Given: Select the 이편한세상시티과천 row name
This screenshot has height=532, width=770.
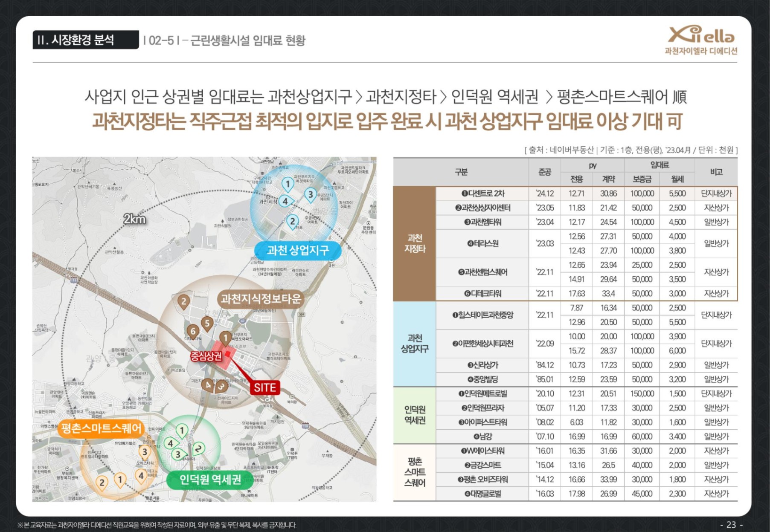Looking at the screenshot, I should [x=482, y=344].
